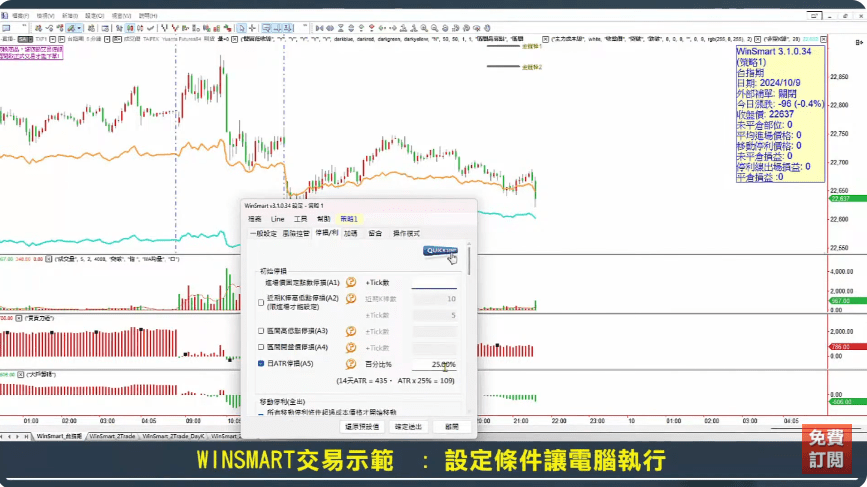Click the highlighted green candlestick toolbar icon
The width and height of the screenshot is (867, 487).
(x=130, y=28)
